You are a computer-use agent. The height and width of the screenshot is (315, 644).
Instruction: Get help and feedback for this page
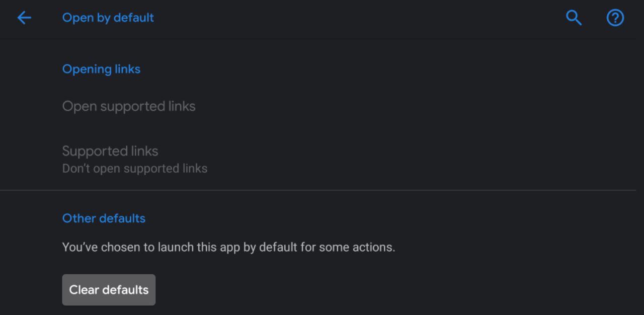tap(615, 18)
